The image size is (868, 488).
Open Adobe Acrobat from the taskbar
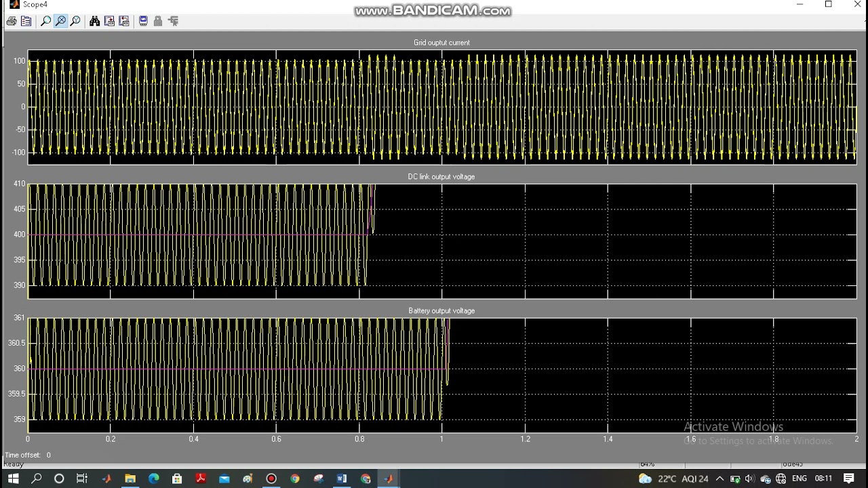pyautogui.click(x=201, y=479)
